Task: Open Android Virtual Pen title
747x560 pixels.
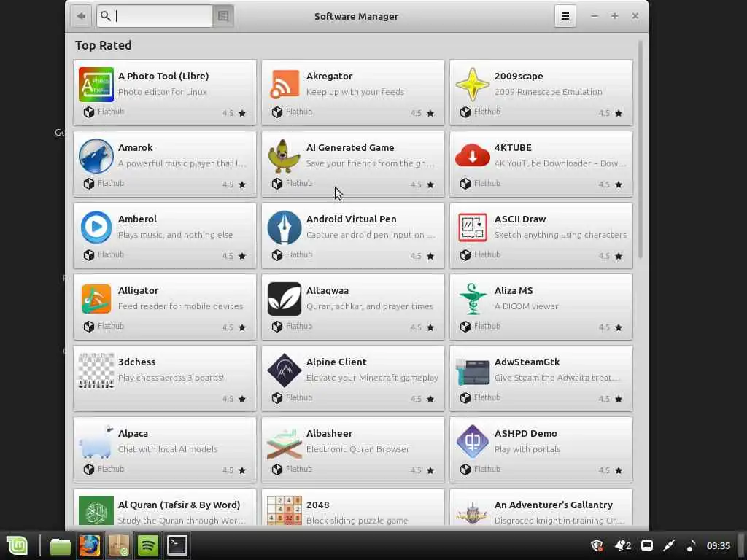Action: (351, 219)
